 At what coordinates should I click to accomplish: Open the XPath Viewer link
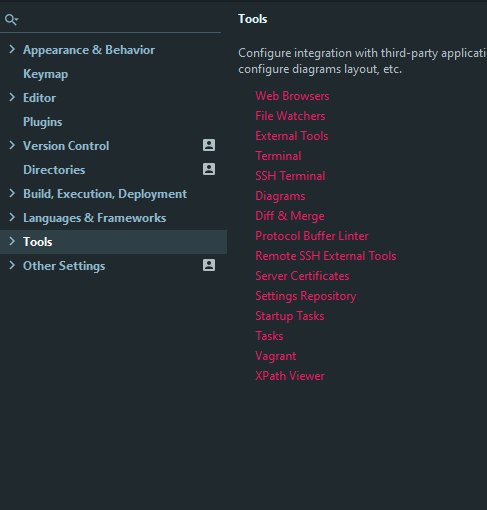290,376
